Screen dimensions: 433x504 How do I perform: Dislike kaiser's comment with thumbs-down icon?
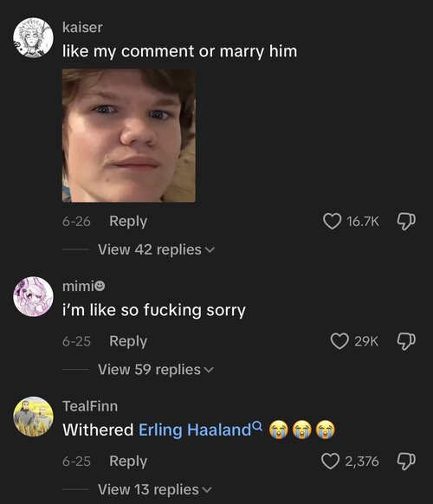point(406,222)
